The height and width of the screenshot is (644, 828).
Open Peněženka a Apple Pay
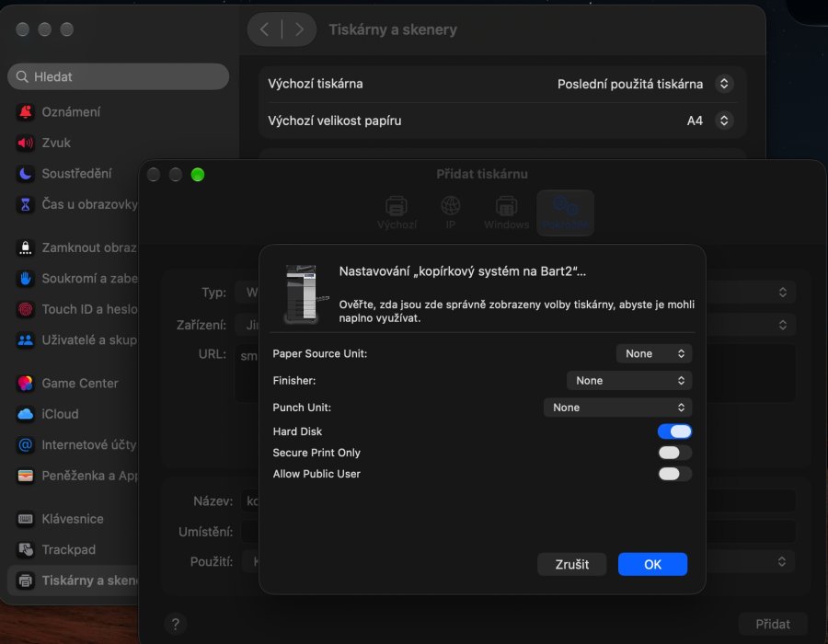pos(76,476)
